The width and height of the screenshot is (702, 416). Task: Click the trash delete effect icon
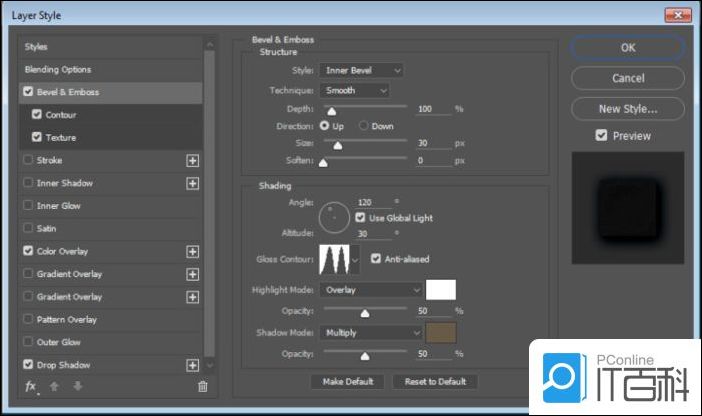202,386
